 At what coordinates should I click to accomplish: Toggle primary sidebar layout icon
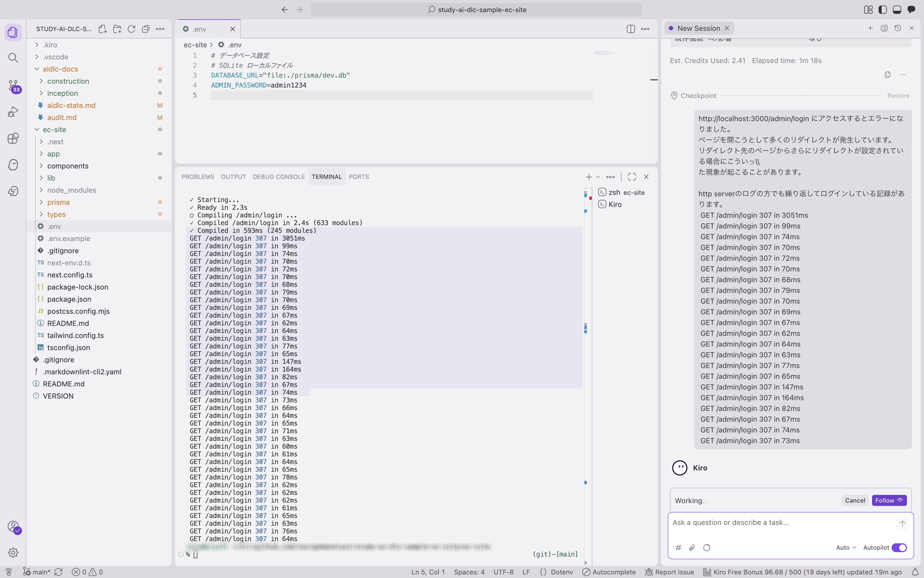tap(883, 10)
